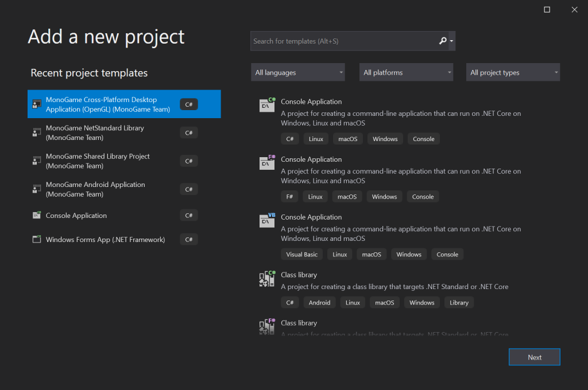Click the F# Class library template icon
This screenshot has width=588, height=390.
click(x=267, y=326)
